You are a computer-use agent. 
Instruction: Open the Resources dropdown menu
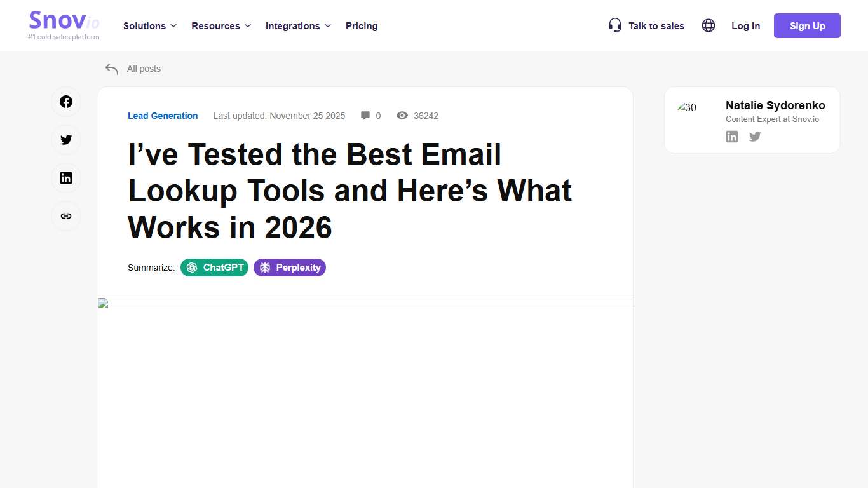(220, 26)
